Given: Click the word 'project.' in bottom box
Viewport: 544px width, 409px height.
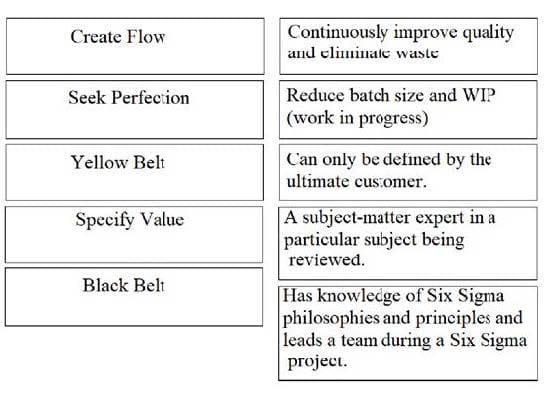Looking at the screenshot, I should point(317,362).
